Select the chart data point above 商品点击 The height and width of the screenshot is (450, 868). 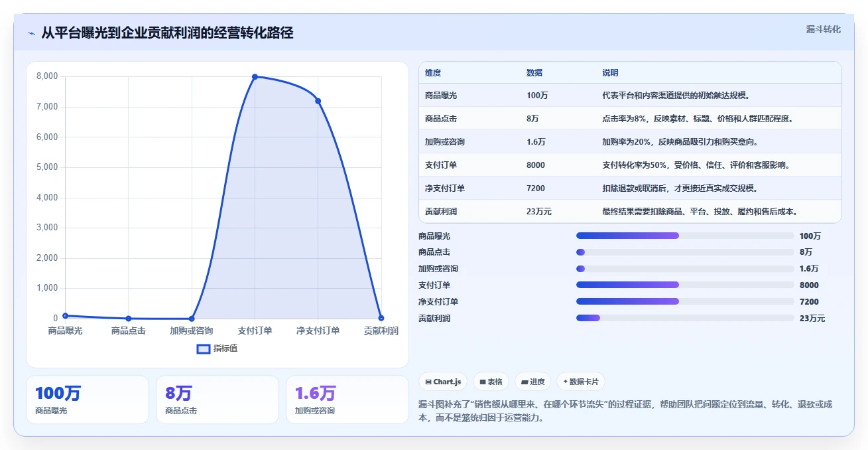[129, 319]
